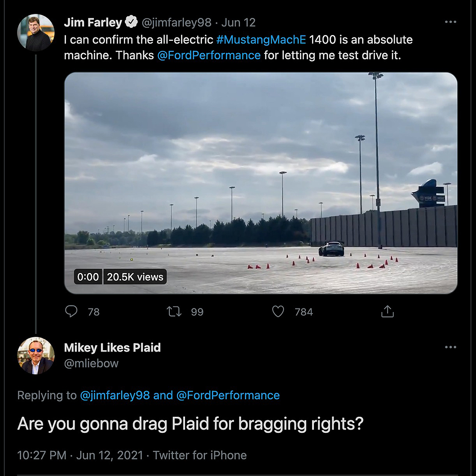Click the Mikey Likes Plaid display name
476x476 pixels.
tap(112, 348)
